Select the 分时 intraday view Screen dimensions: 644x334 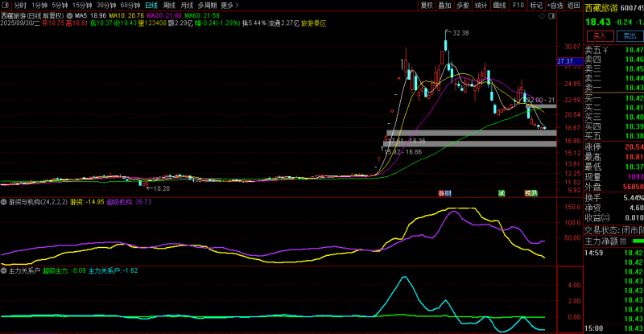click(x=20, y=5)
